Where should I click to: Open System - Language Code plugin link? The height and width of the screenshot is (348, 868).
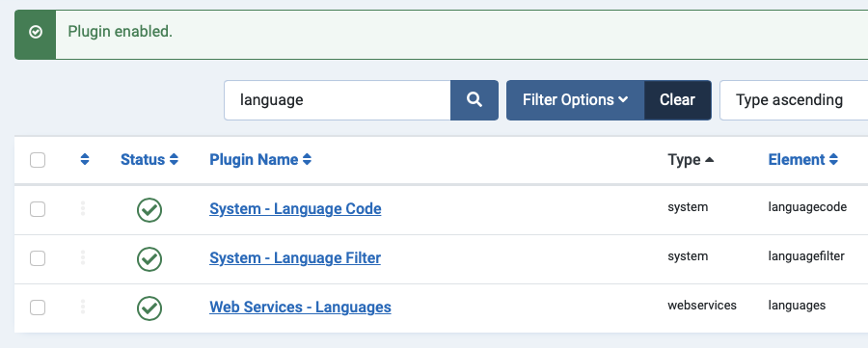click(x=295, y=209)
